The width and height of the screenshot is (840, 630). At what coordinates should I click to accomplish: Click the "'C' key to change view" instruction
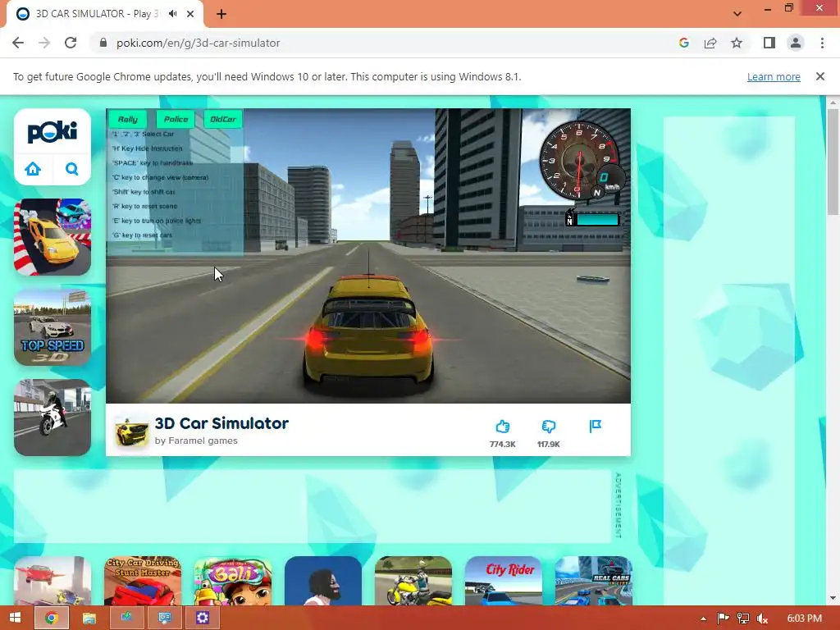click(x=160, y=177)
